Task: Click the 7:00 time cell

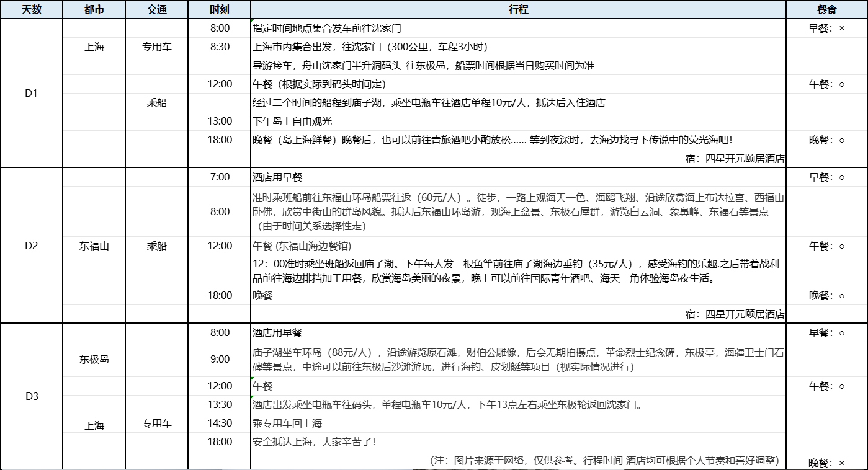Action: [x=220, y=177]
